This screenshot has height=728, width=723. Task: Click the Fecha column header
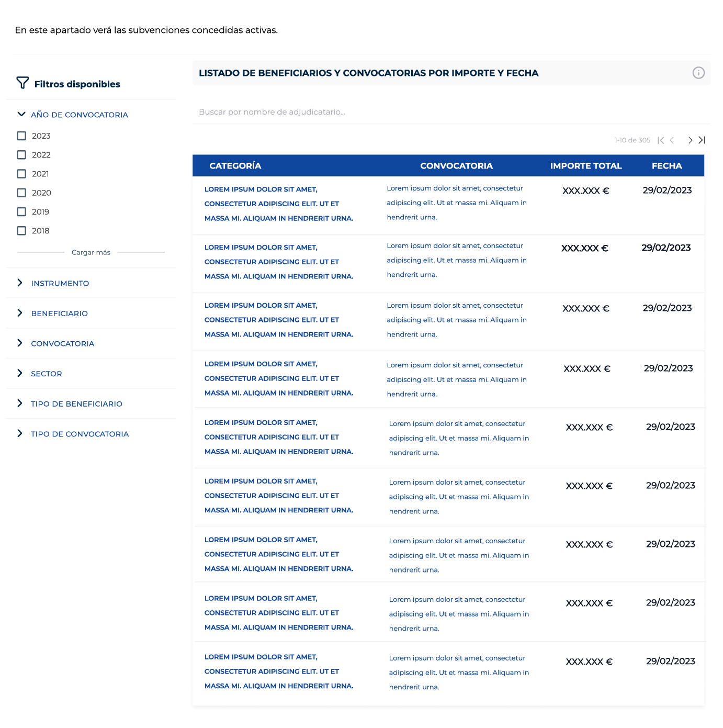point(666,166)
